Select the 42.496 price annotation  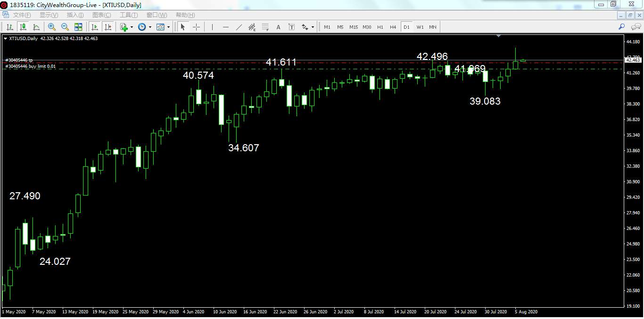click(432, 57)
